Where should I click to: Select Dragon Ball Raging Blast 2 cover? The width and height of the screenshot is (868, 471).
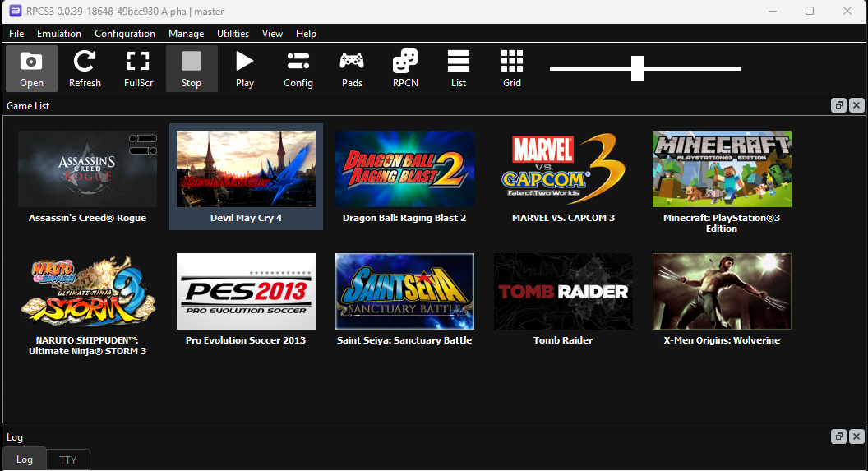(x=404, y=169)
